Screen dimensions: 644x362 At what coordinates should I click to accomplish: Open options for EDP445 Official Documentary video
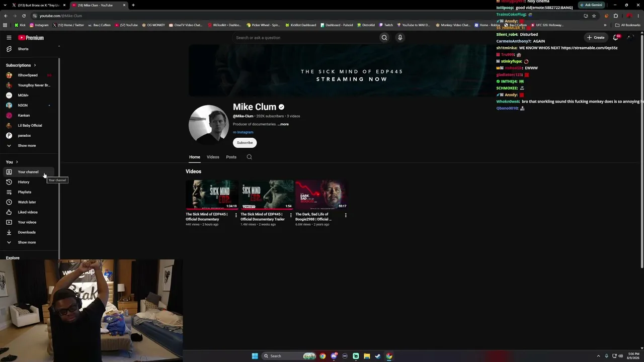click(x=236, y=215)
